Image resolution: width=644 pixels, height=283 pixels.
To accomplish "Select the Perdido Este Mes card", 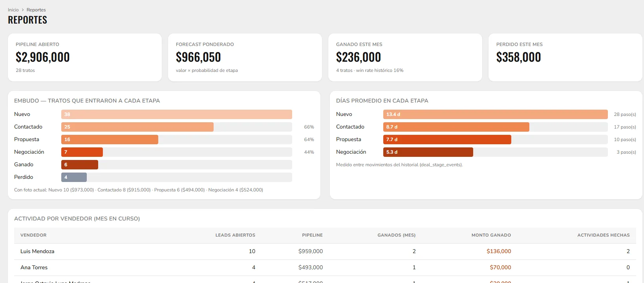I will [x=565, y=57].
